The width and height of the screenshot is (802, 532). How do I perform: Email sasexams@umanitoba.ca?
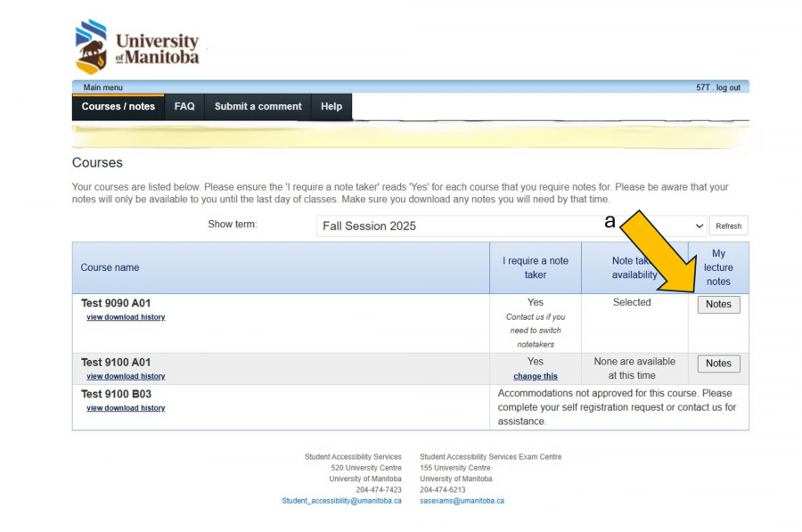(462, 501)
